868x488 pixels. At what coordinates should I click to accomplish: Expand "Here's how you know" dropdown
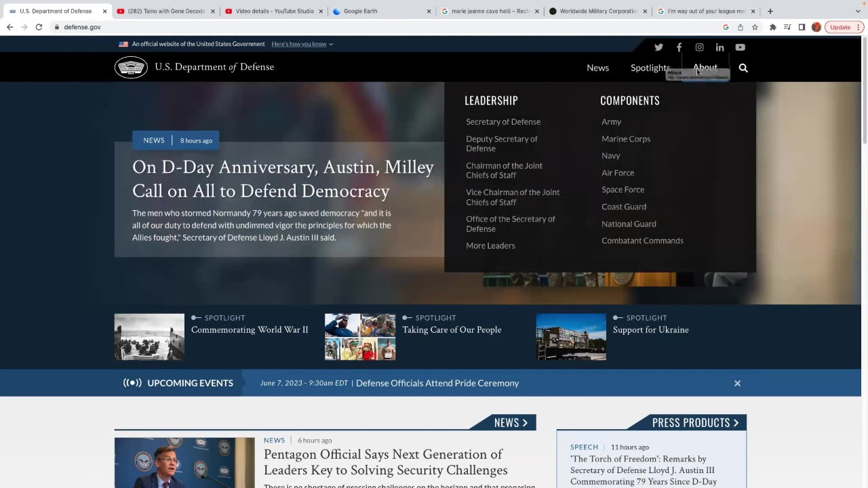[x=302, y=44]
